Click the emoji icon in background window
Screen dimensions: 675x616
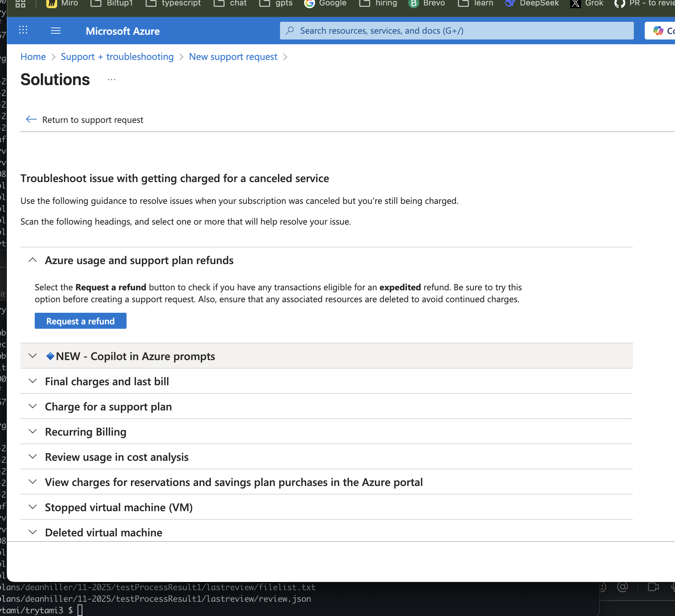tap(603, 587)
